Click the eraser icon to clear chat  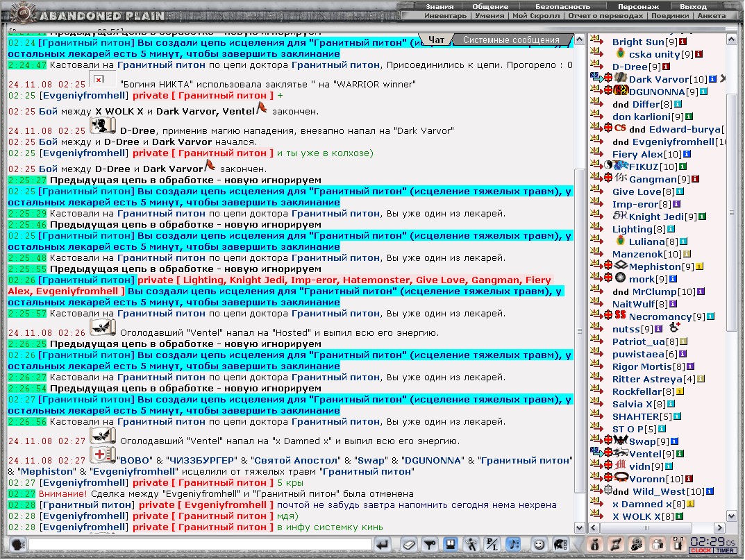[x=409, y=544]
